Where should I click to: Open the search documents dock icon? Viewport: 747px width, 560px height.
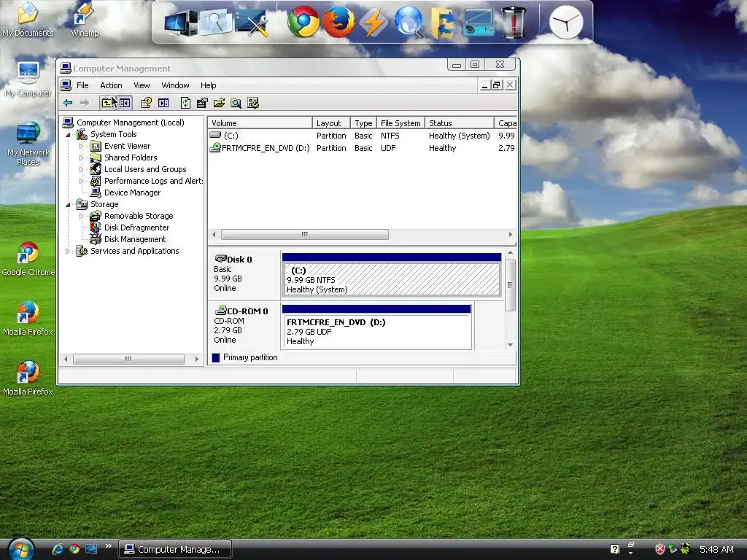click(x=215, y=23)
